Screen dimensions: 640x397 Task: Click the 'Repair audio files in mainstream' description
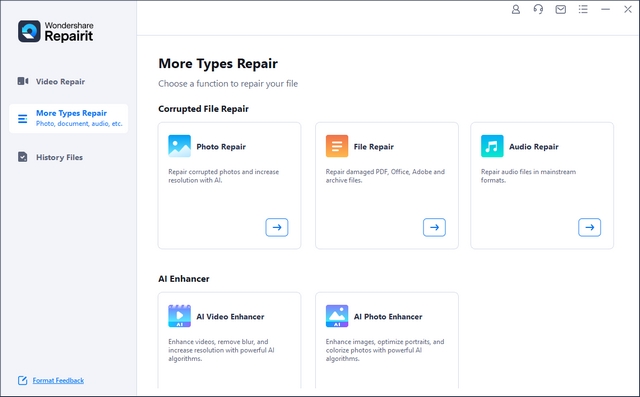click(x=528, y=176)
